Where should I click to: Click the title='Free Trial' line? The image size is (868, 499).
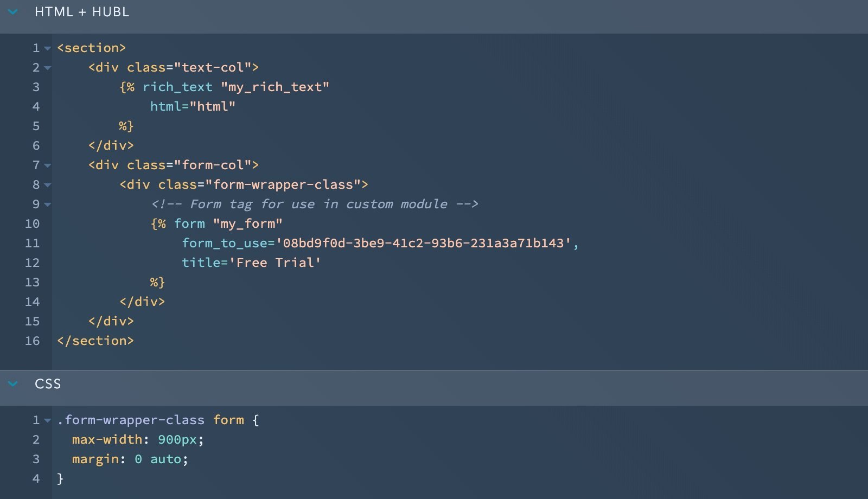251,263
